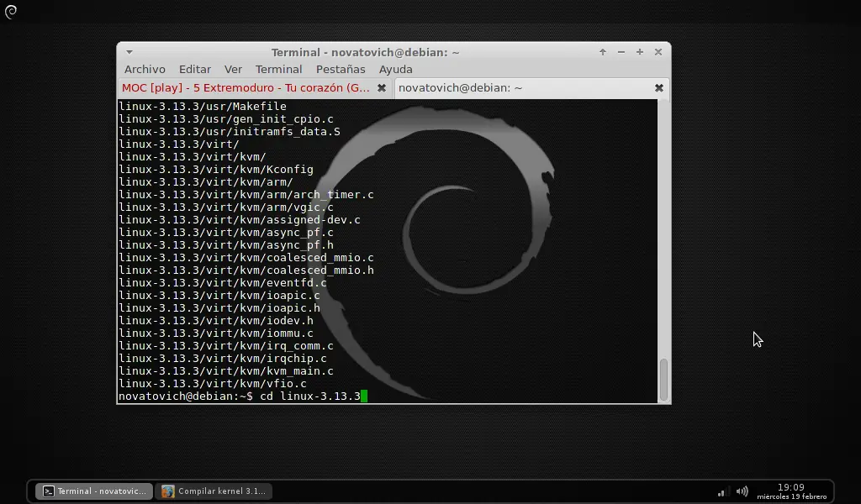Maximize the terminal window with plus button
Image resolution: width=861 pixels, height=504 pixels.
pos(640,52)
